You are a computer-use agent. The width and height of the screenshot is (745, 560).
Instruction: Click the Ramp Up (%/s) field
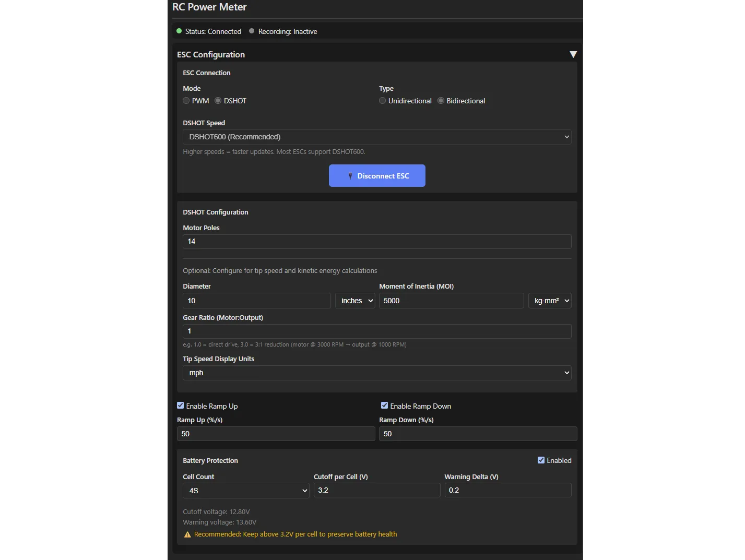pos(276,434)
